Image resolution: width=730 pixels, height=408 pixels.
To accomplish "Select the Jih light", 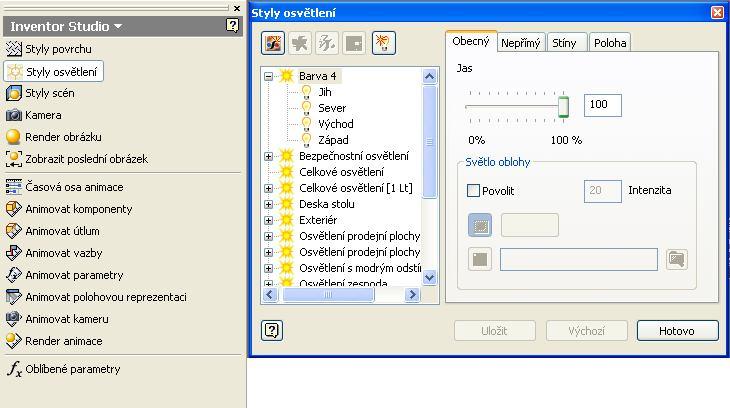I will pos(325,92).
